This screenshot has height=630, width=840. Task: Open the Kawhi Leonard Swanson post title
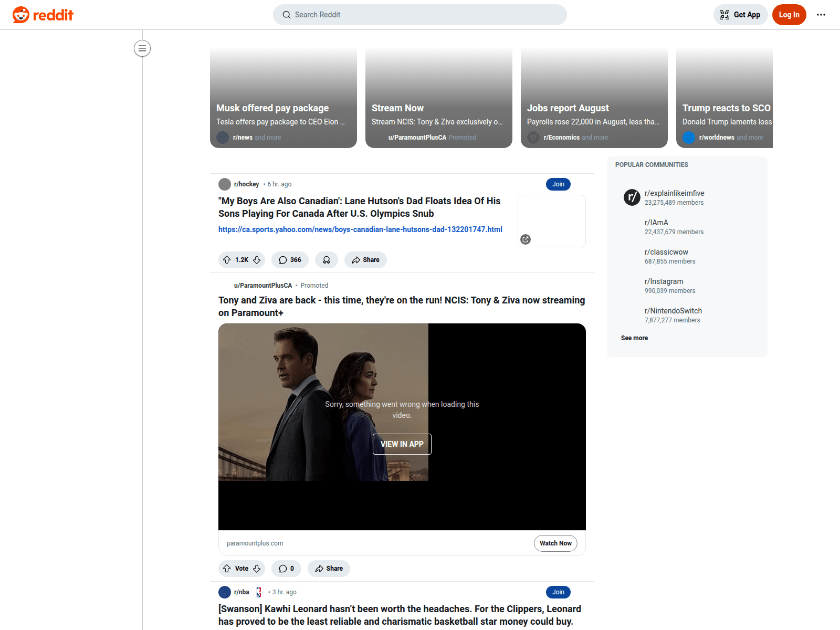[x=400, y=615]
